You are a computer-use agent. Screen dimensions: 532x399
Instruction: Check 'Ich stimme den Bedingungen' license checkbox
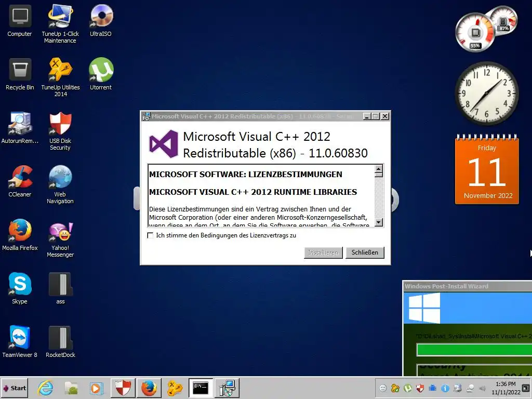[150, 235]
